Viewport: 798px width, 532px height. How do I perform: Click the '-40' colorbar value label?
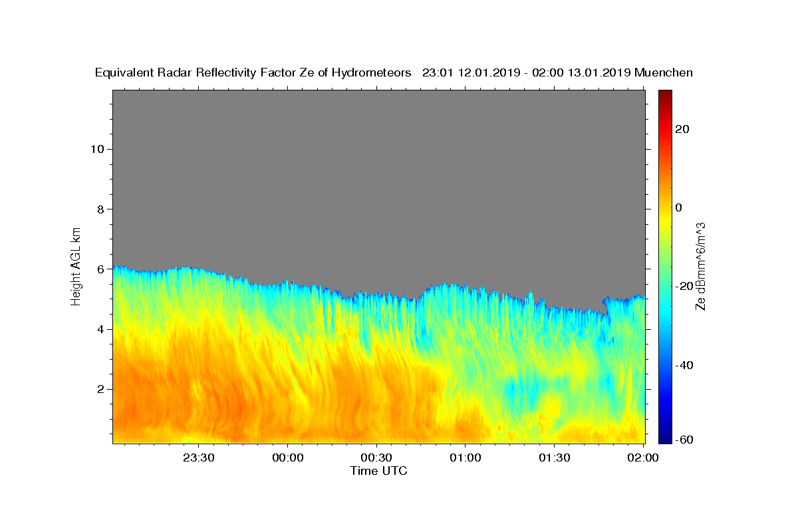coord(684,364)
